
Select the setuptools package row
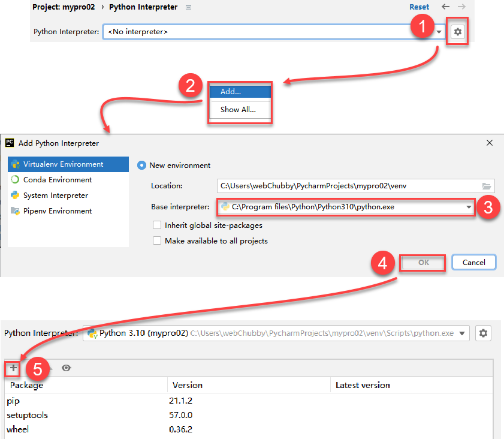tap(249, 415)
